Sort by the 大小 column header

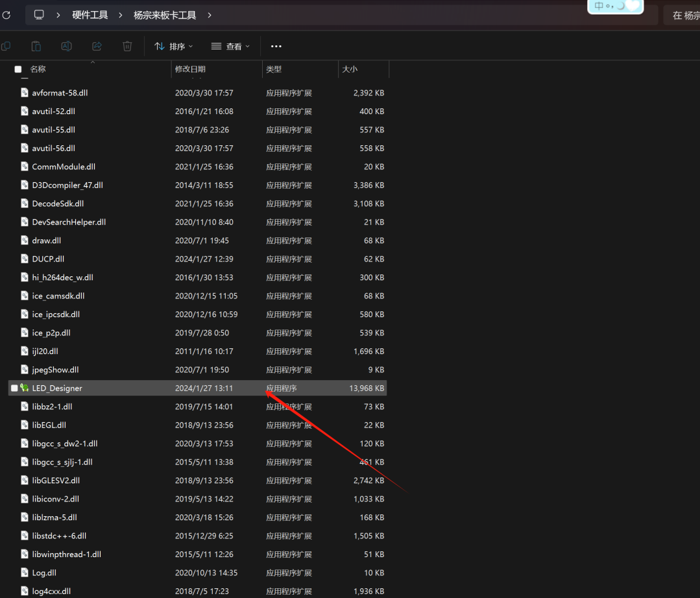coord(350,69)
